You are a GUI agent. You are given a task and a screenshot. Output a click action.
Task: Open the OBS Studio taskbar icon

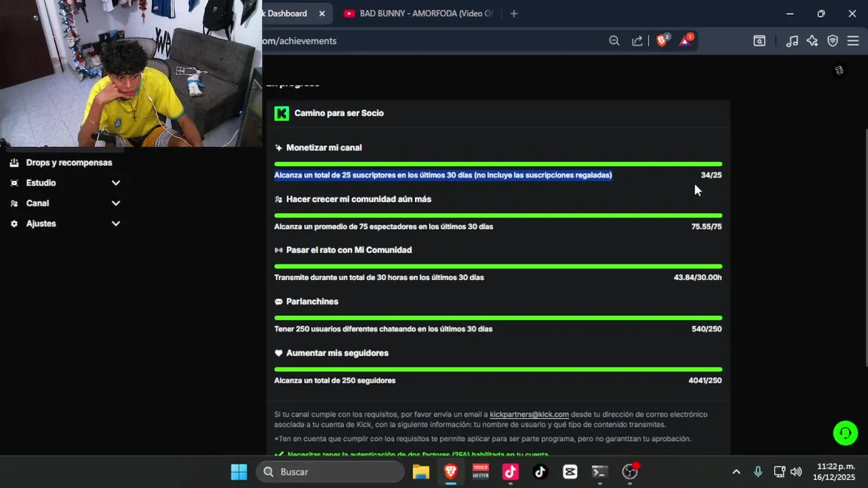[x=630, y=472]
